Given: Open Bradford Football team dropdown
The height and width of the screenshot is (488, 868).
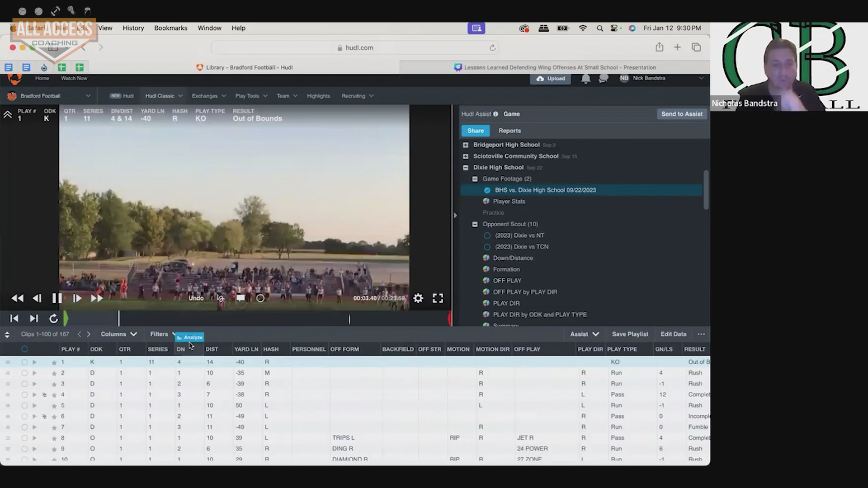Looking at the screenshot, I should click(x=49, y=96).
